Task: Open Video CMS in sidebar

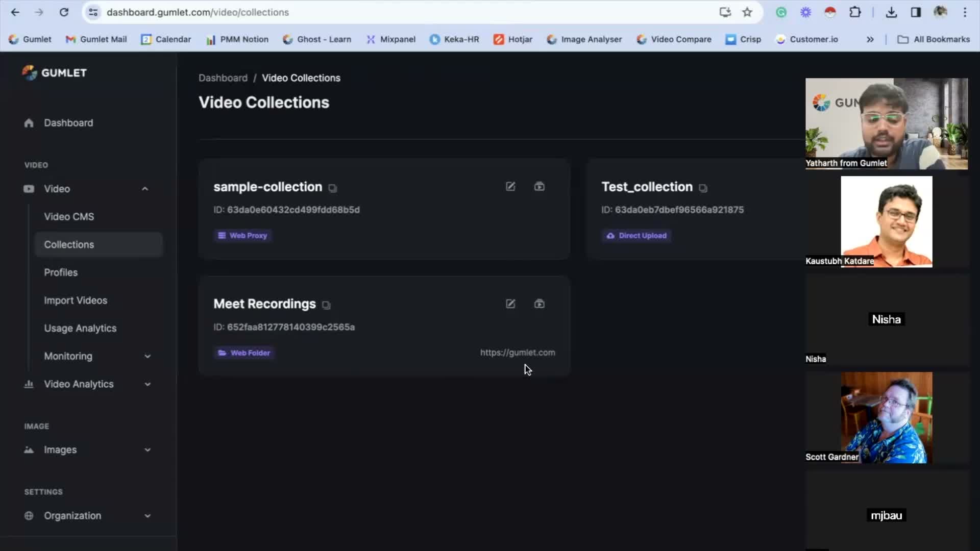Action: click(69, 216)
